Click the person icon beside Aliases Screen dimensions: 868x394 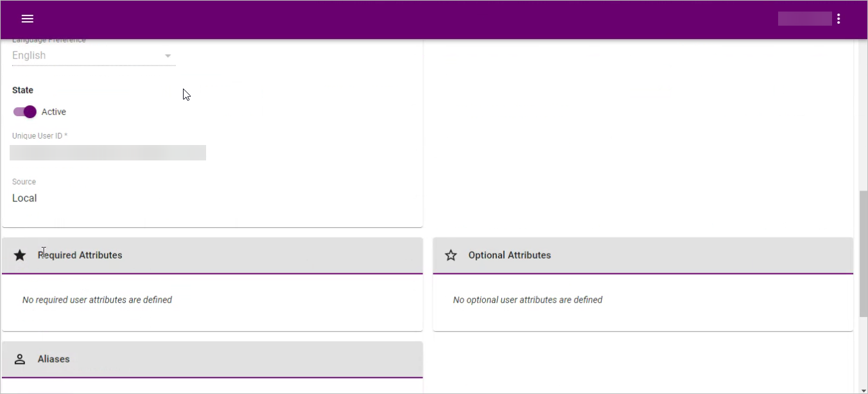pyautogui.click(x=20, y=359)
